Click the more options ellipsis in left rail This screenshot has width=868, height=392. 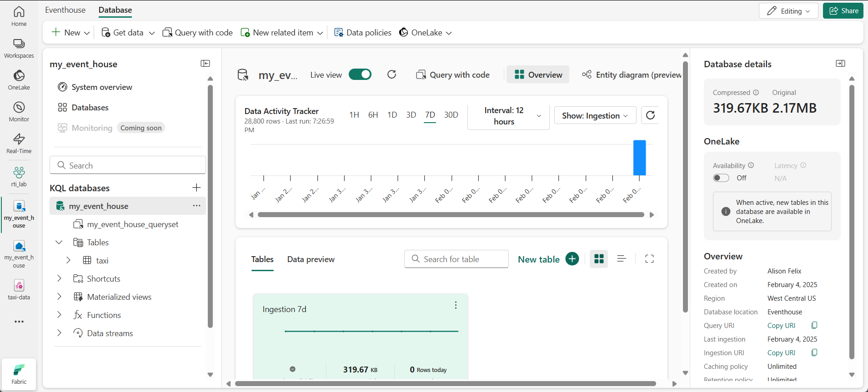click(19, 322)
